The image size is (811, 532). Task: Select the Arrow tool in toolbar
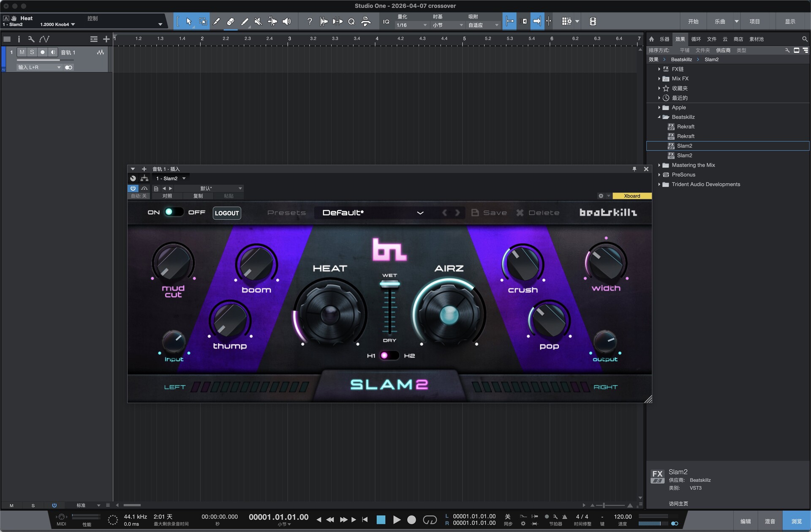coord(189,22)
